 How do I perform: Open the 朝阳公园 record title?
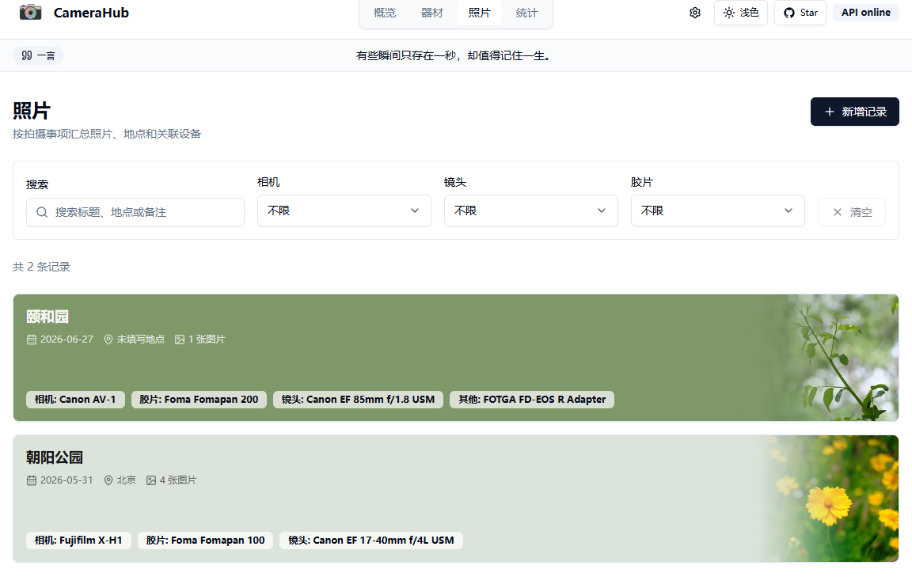coord(55,457)
